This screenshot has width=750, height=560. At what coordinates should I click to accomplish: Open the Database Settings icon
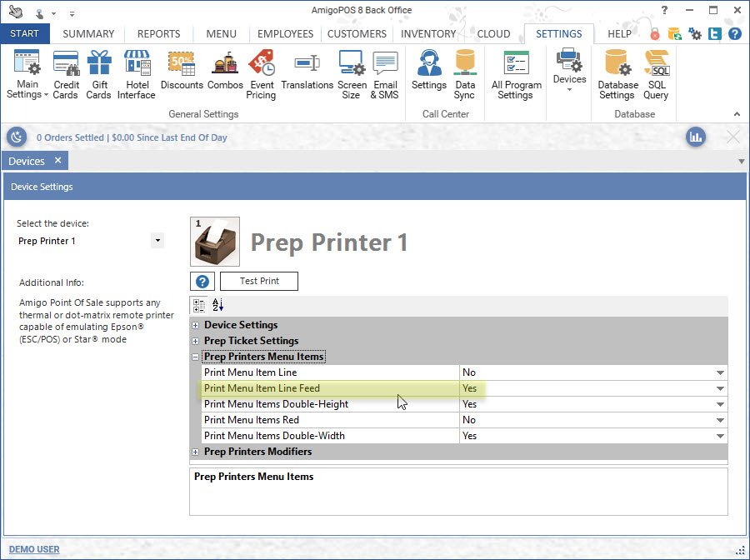(x=617, y=74)
